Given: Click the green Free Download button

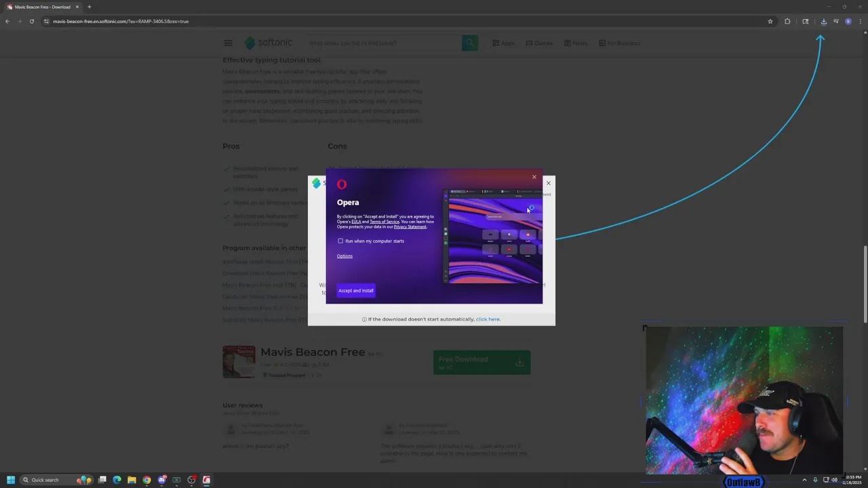Looking at the screenshot, I should (x=481, y=362).
